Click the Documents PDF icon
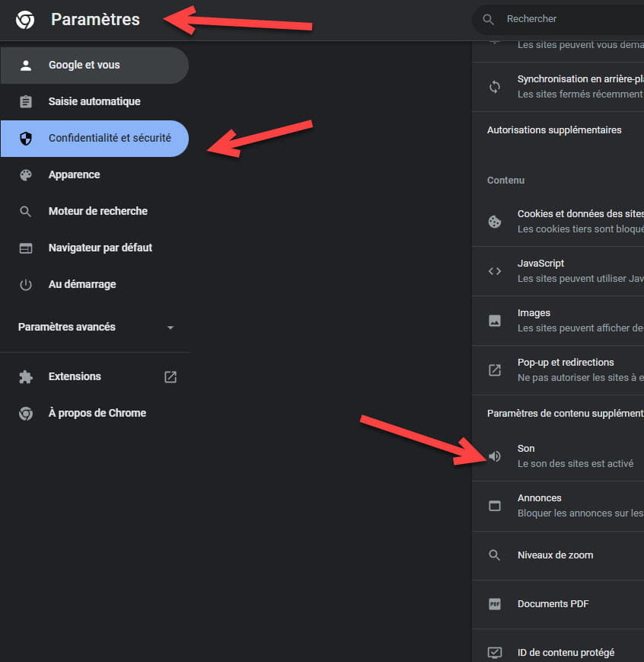This screenshot has width=644, height=662. (x=495, y=604)
